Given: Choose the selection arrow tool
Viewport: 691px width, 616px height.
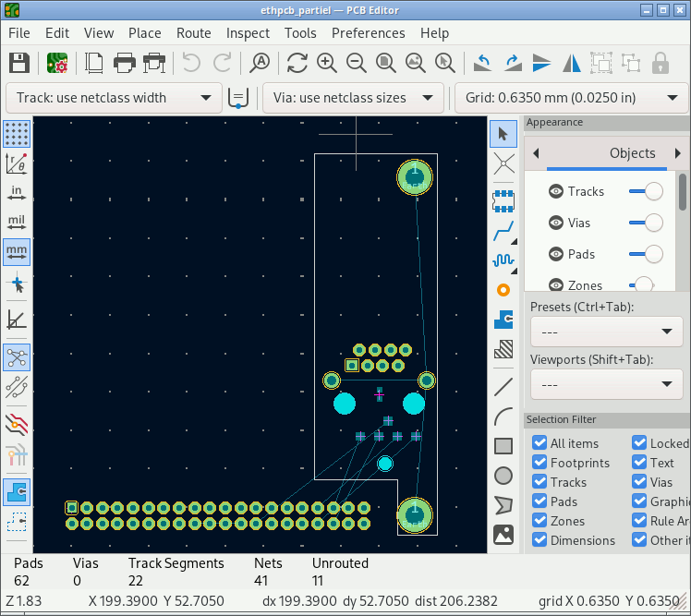Looking at the screenshot, I should click(x=503, y=134).
